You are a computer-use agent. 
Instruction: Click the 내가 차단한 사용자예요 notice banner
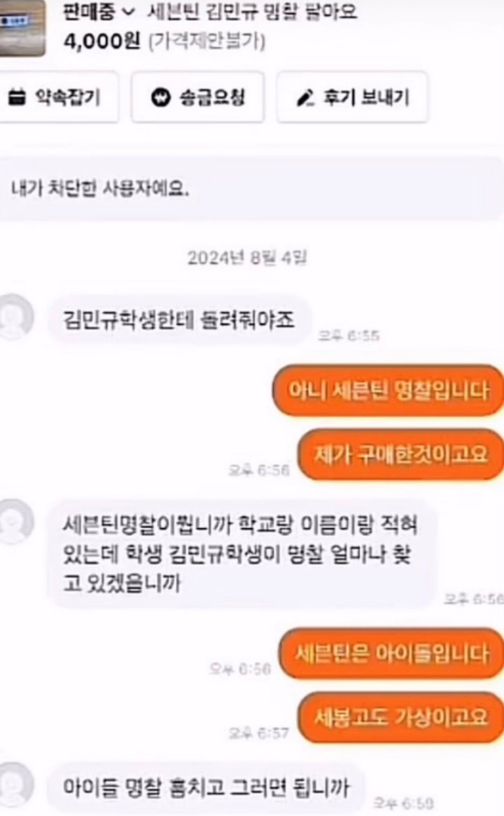(x=251, y=189)
